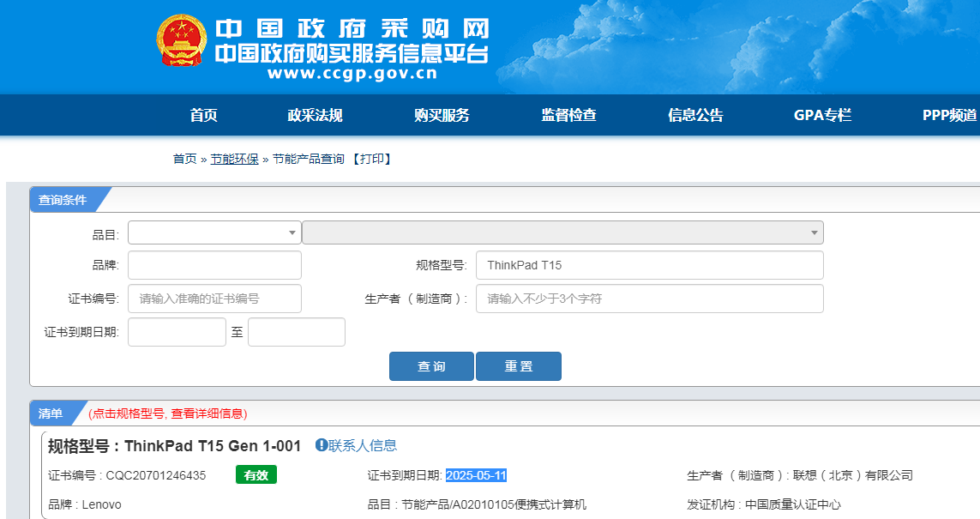Click the certificate expiry end date field
Viewport: 980px width, 519px height.
coord(297,332)
